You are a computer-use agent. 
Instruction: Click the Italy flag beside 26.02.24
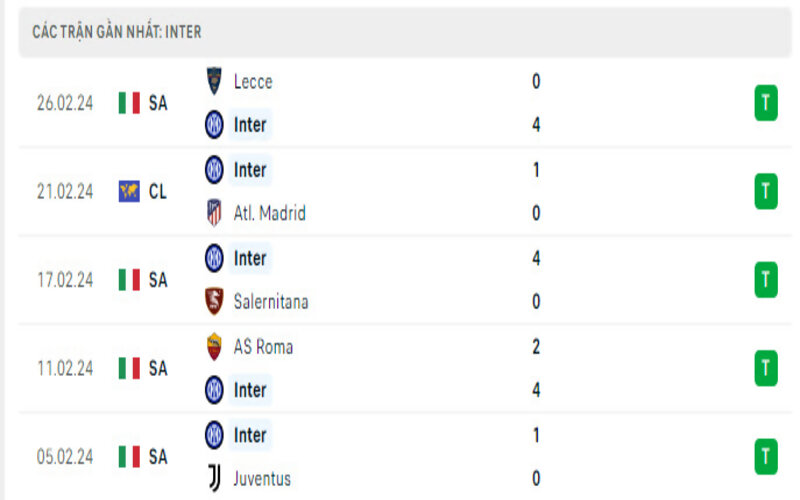pos(129,103)
